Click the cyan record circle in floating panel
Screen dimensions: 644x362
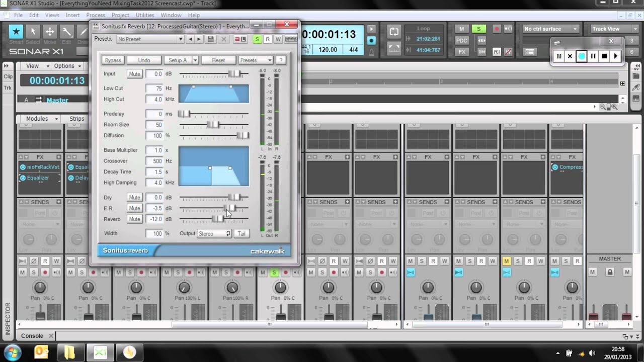pyautogui.click(x=582, y=56)
